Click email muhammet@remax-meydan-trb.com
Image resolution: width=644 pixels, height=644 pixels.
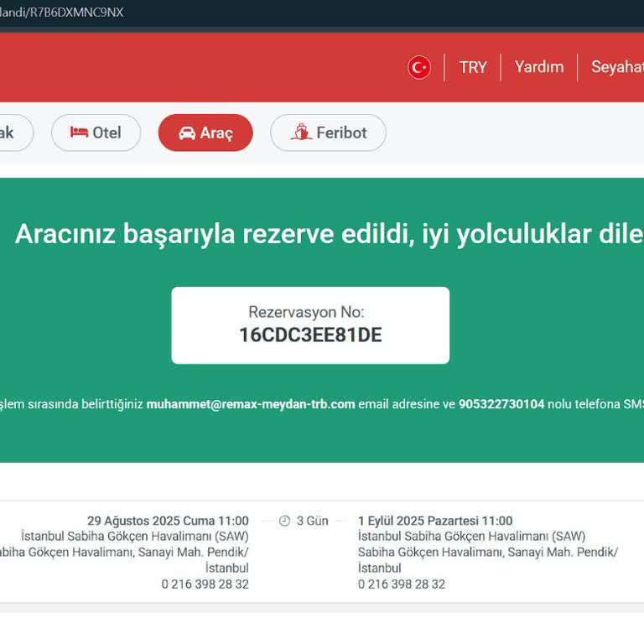[251, 404]
